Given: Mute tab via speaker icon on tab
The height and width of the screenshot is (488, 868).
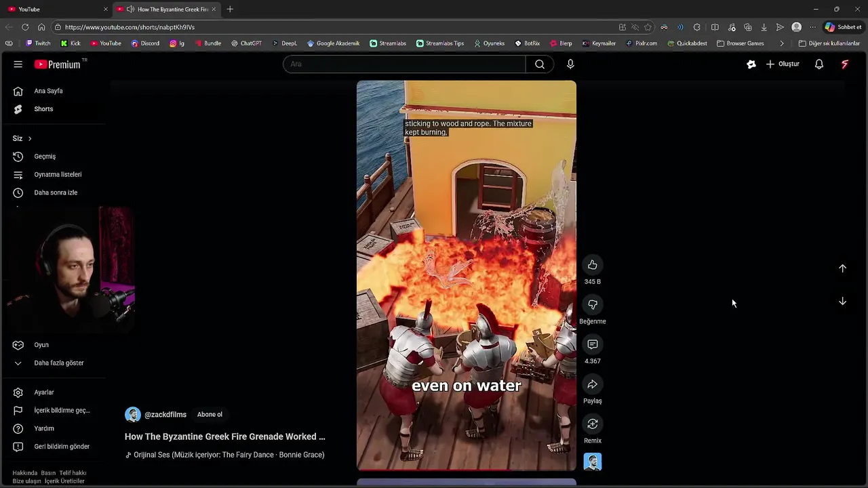Looking at the screenshot, I should [x=130, y=9].
